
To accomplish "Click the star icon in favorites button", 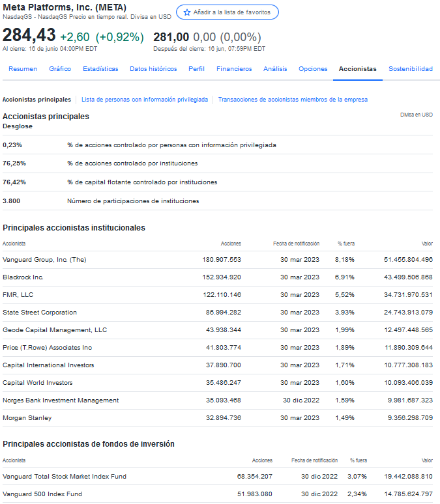I will 186,12.
